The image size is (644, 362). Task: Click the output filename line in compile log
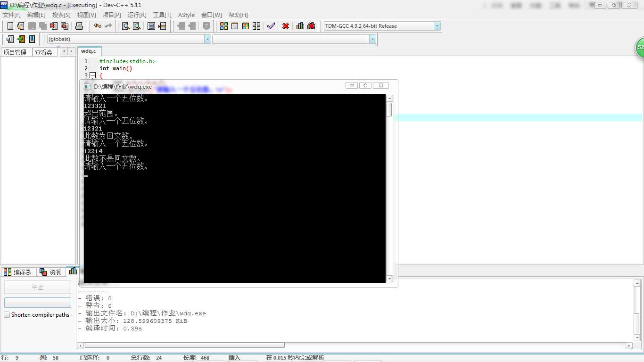coord(142,313)
